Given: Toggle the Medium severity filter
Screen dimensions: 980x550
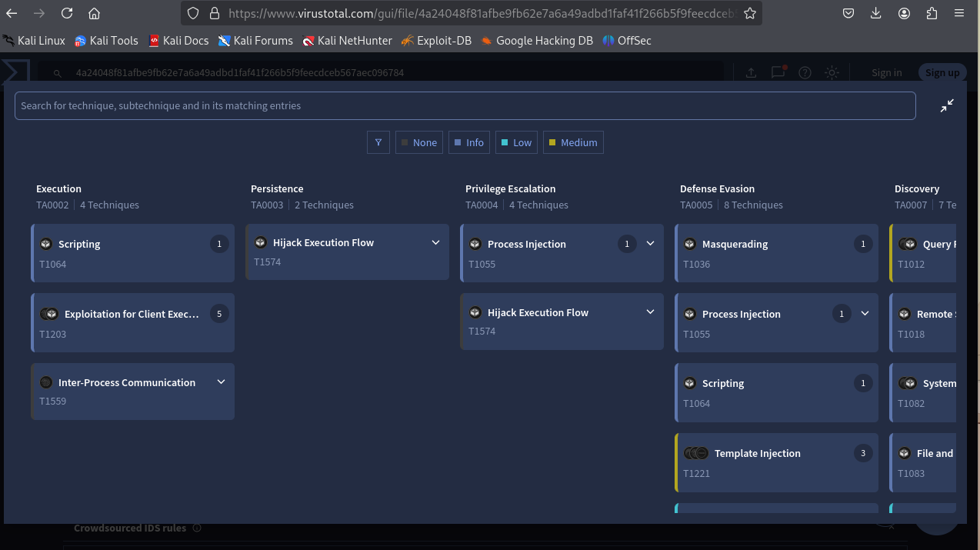Looking at the screenshot, I should 573,142.
